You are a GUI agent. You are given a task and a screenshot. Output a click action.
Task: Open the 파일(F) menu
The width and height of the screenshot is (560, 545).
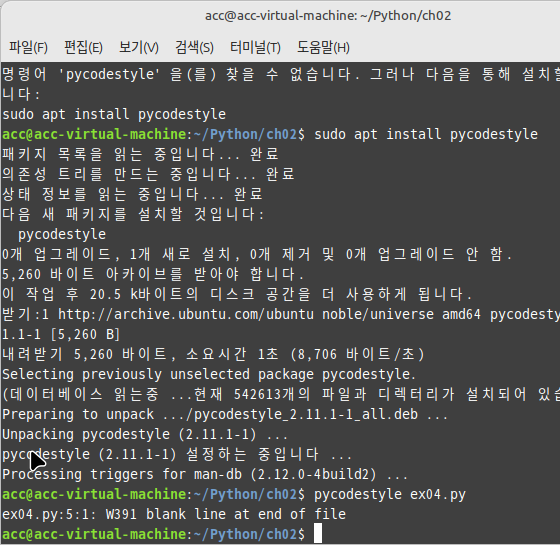28,47
